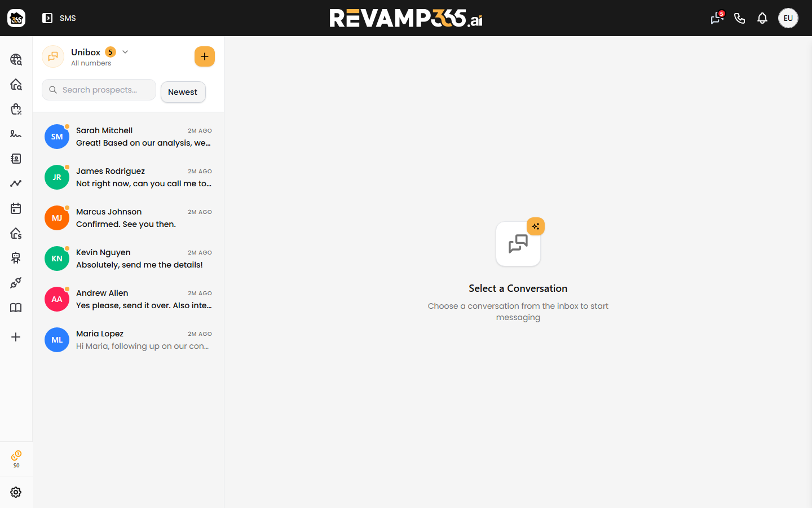Click the plus icon in left sidebar
Viewport: 812px width, 508px height.
point(16,337)
